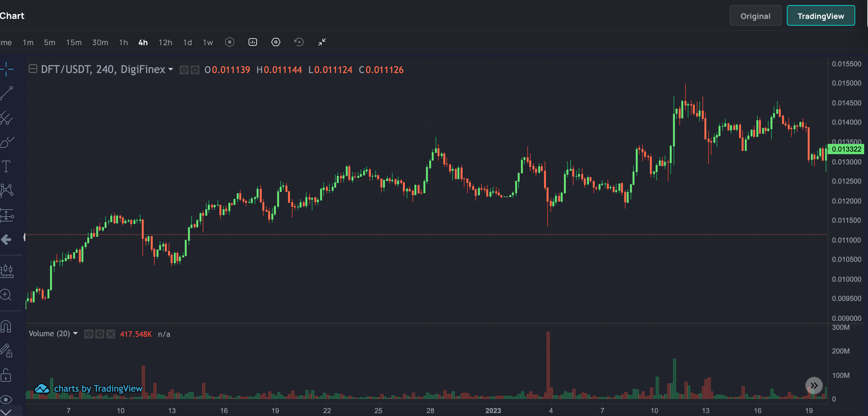The width and height of the screenshot is (868, 416).
Task: Open DFT/USDT series settings gear
Action: coord(195,70)
